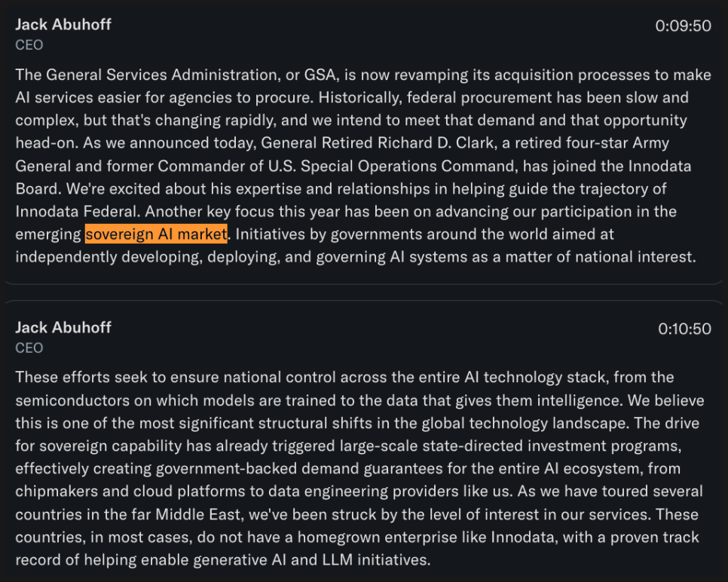Click CEO label in the 0:10:50 segment
The image size is (728, 582).
point(29,348)
